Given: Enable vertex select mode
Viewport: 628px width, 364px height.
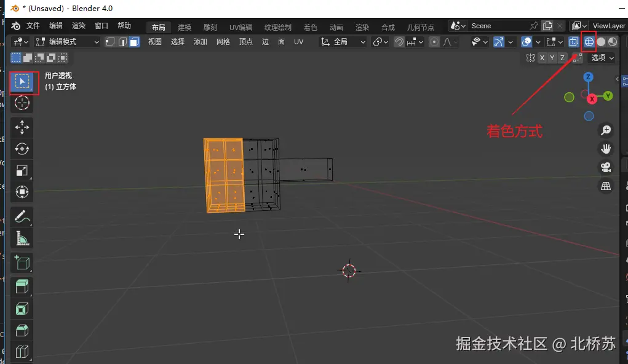Looking at the screenshot, I should (x=110, y=42).
